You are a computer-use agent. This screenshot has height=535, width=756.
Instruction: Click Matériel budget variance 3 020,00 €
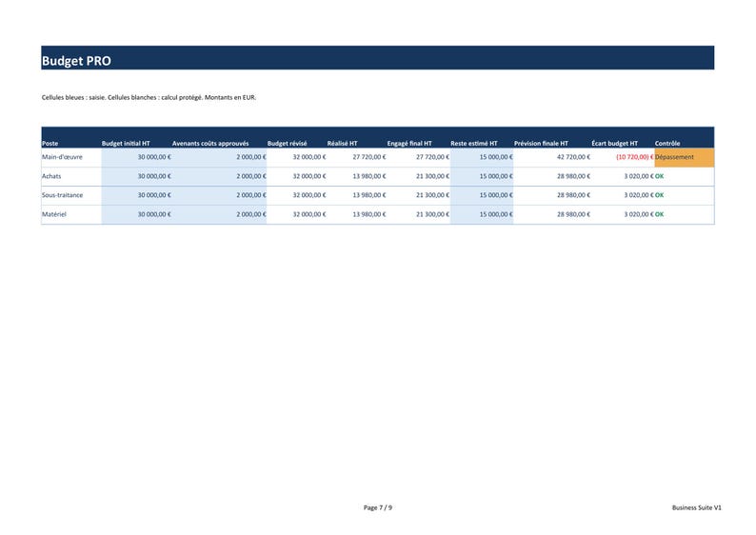point(639,214)
